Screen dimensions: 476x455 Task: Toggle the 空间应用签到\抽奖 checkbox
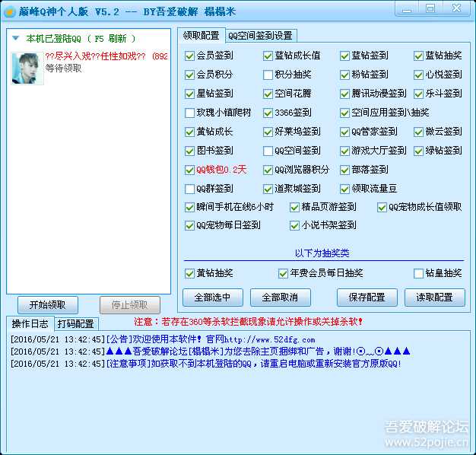pos(344,113)
